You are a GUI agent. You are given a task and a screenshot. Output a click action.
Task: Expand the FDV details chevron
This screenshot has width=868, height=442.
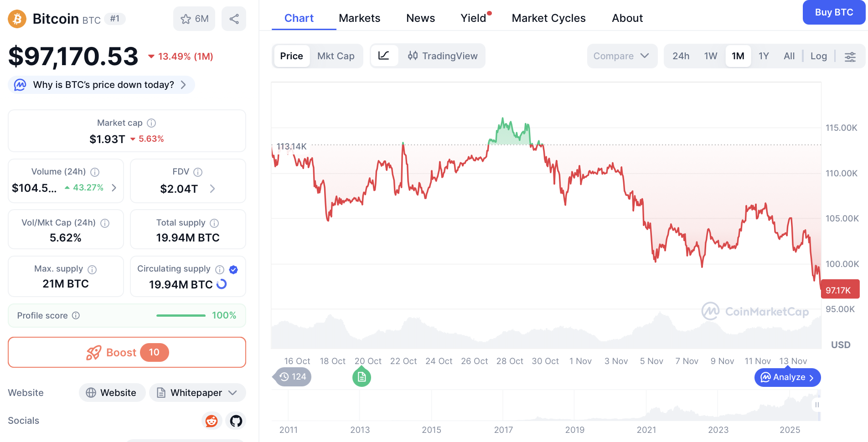212,189
